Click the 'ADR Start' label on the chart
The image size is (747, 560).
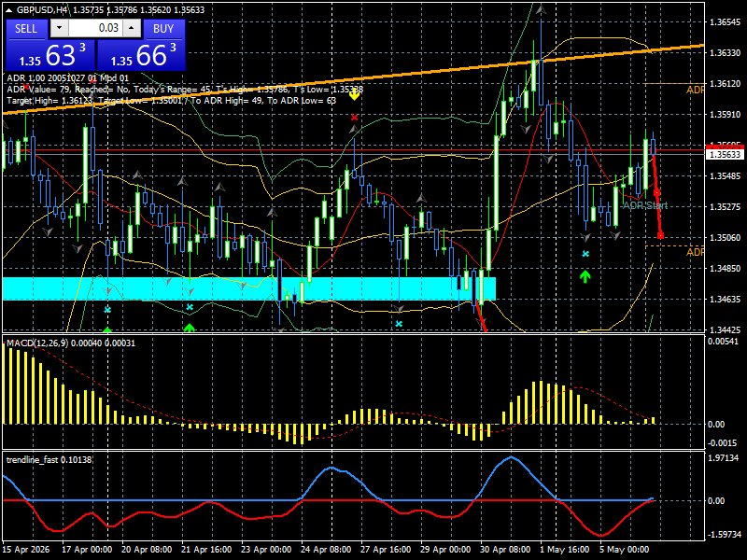coord(645,205)
